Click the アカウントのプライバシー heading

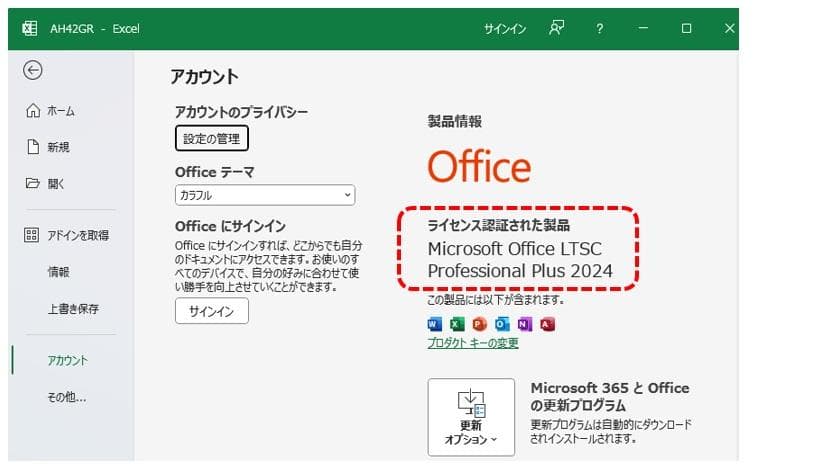point(241,112)
